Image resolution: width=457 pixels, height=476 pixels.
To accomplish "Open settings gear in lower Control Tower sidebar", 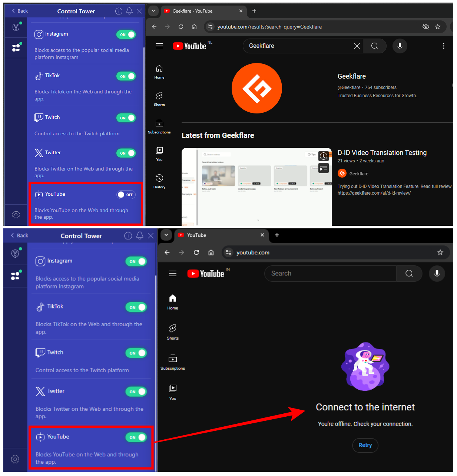I will (15, 459).
